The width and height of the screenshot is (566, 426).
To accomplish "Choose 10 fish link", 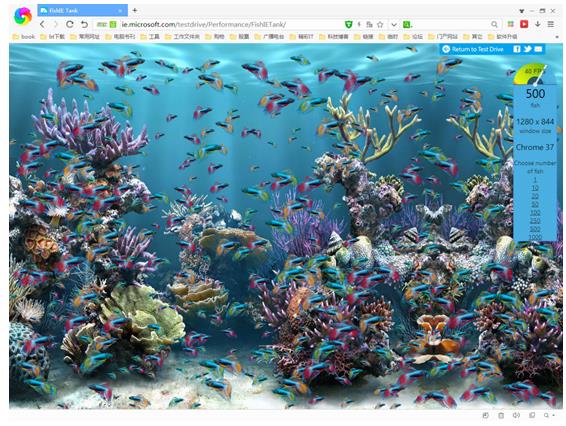I will (535, 188).
